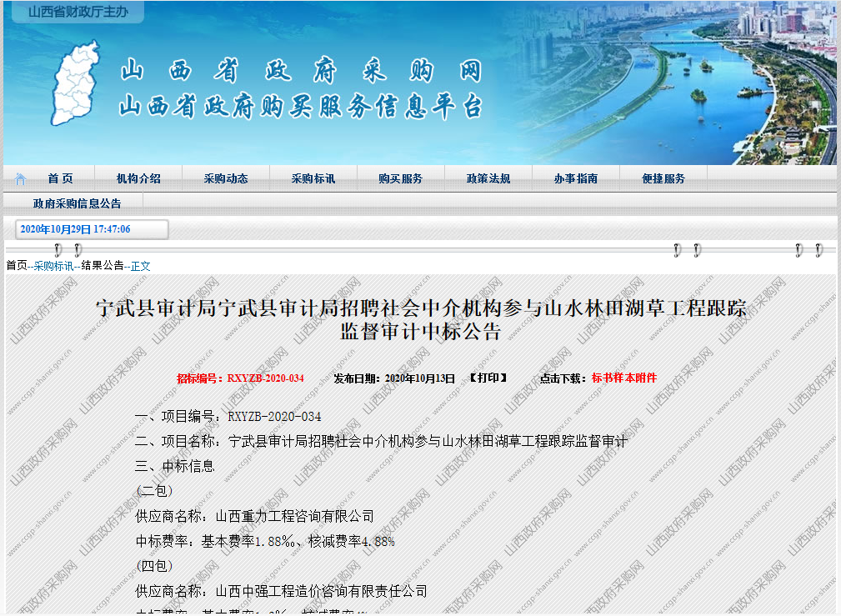Image resolution: width=841 pixels, height=616 pixels.
Task: Select the 一、项目编号 line
Action: (x=228, y=417)
